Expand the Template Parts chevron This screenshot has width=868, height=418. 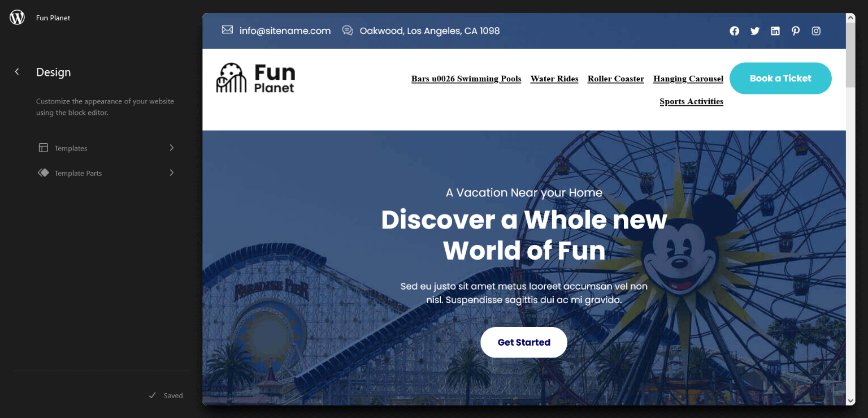pyautogui.click(x=172, y=173)
